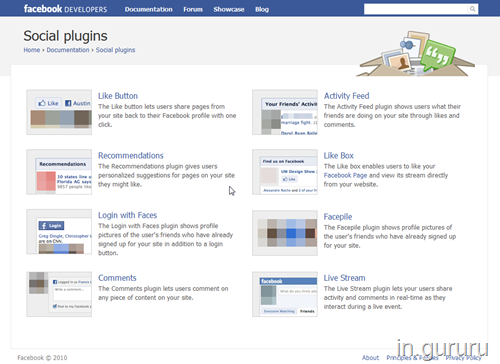The image size is (500, 364).
Task: Open the Like Box link
Action: point(339,156)
